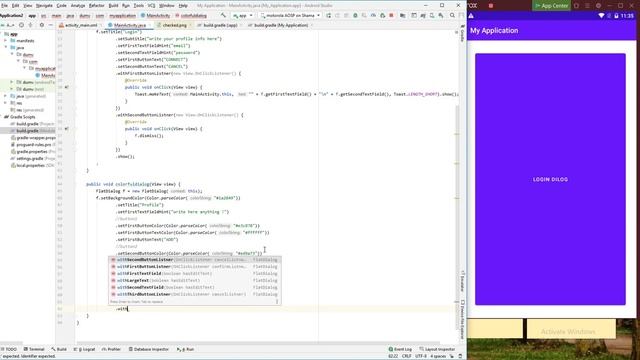This screenshot has height=360, width=640.
Task: Click the Select Opened File target icon
Action: pyautogui.click(x=21, y=25)
